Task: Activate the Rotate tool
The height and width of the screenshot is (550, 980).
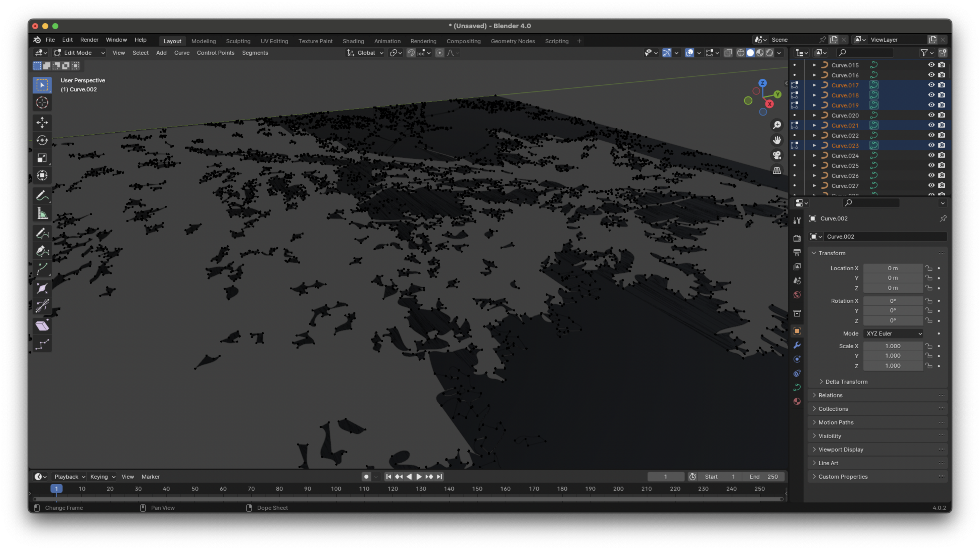Action: 42,140
